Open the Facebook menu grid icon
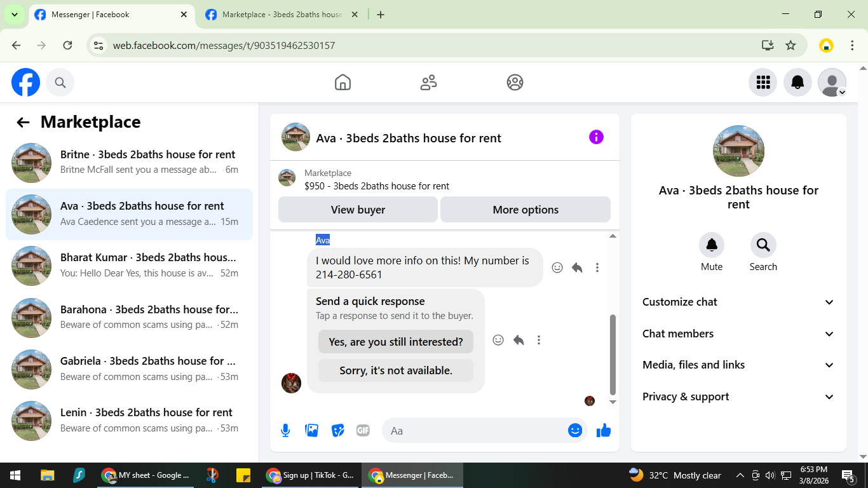 763,82
